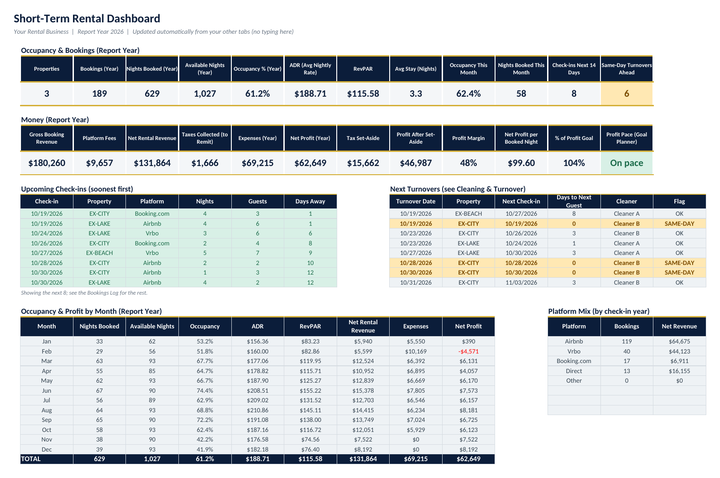Screen dimensions: 720x478
Task: Click EX-BEACH in the 10/27/2026 check-in row
Action: coord(99,253)
